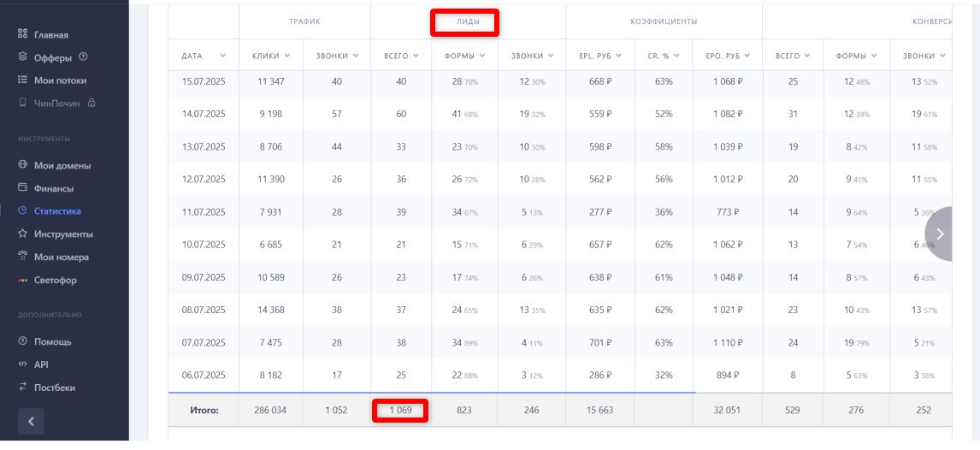Open Офферы via its layers icon
Image resolution: width=980 pixels, height=450 pixels.
tap(22, 57)
